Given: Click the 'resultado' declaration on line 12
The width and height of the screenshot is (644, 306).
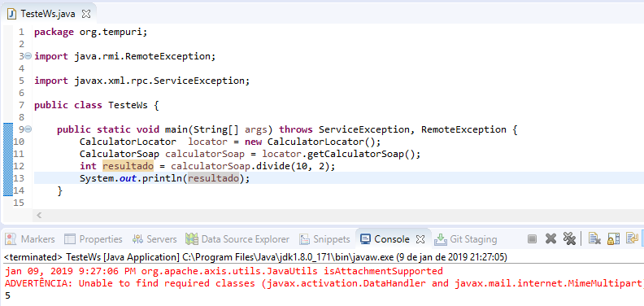Looking at the screenshot, I should (x=128, y=166).
